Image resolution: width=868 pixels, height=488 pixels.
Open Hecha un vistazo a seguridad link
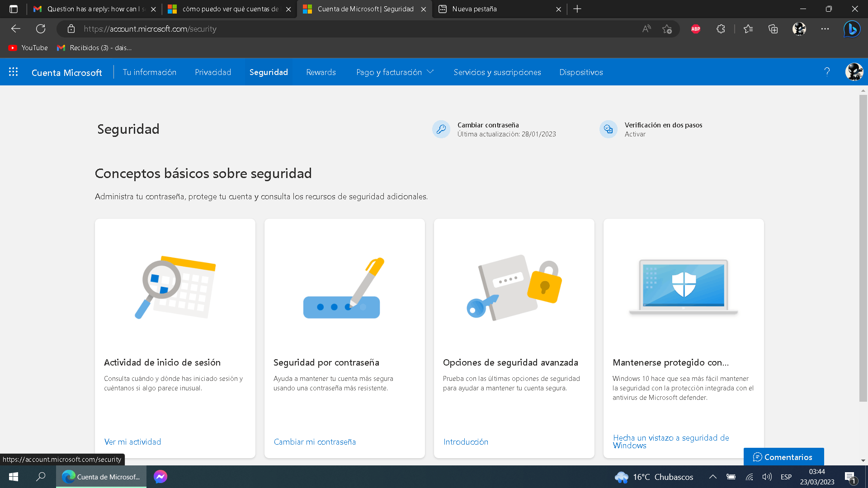click(671, 441)
